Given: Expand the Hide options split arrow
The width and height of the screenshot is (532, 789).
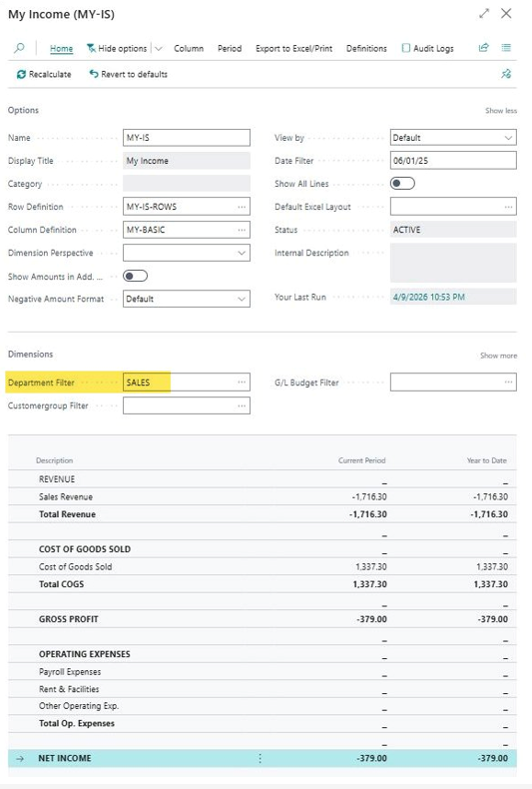Looking at the screenshot, I should point(159,48).
